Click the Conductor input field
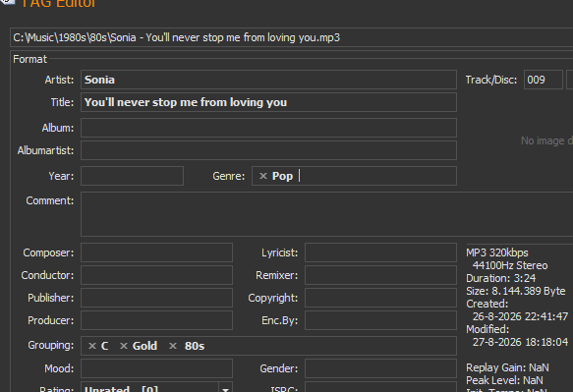The image size is (573, 392). click(156, 275)
